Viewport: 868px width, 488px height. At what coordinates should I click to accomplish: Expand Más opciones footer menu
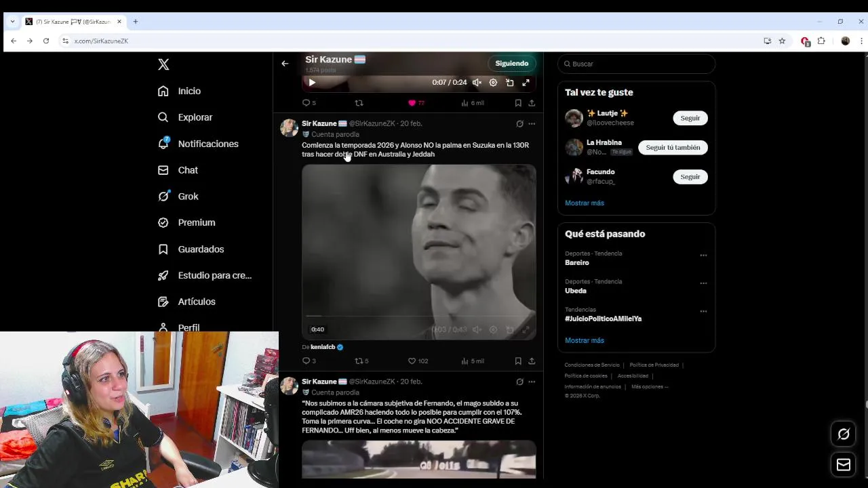(650, 387)
